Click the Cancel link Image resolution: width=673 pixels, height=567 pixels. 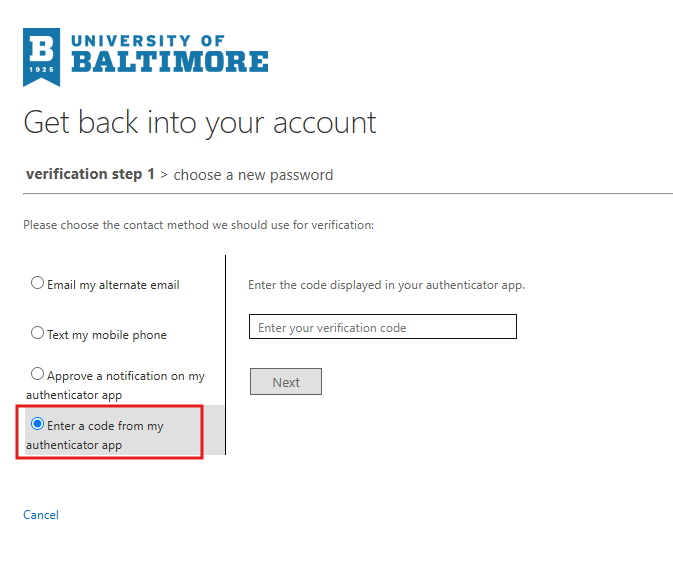(41, 515)
